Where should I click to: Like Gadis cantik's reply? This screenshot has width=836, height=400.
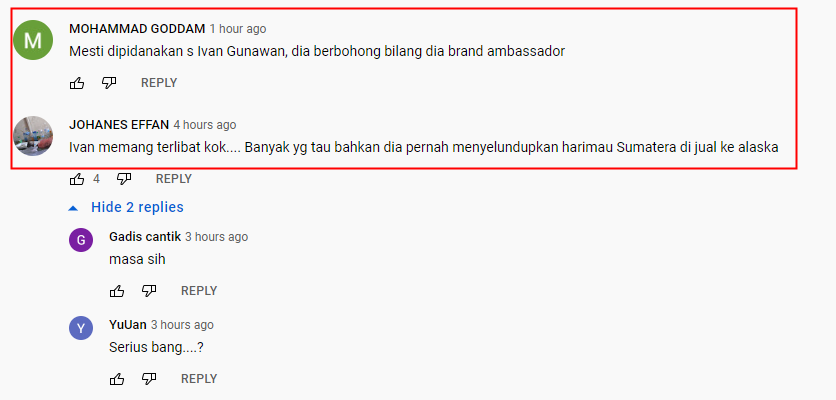[117, 291]
